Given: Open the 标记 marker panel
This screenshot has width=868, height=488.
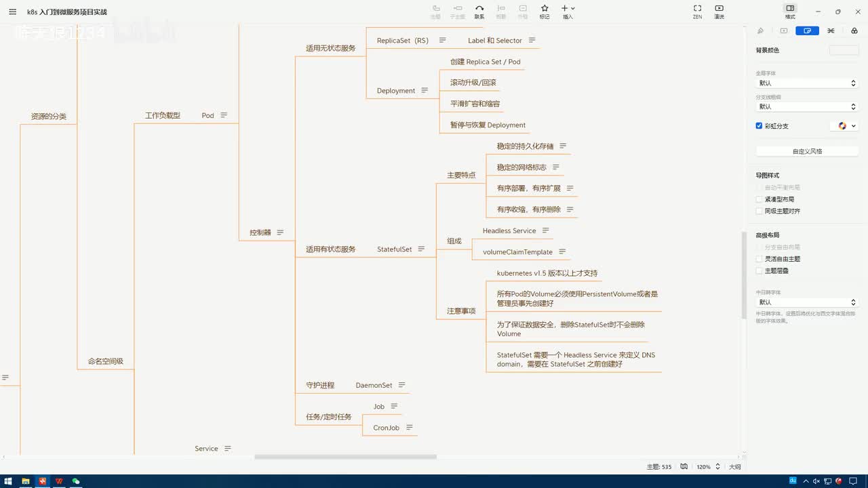Looking at the screenshot, I should (x=545, y=12).
